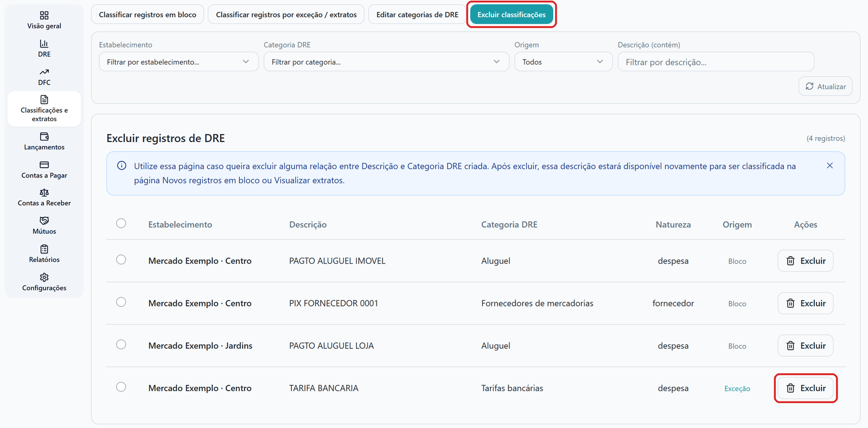This screenshot has width=868, height=428.
Task: Select the PAGTO ALUGUEL LOJA row radio
Action: pos(121,344)
